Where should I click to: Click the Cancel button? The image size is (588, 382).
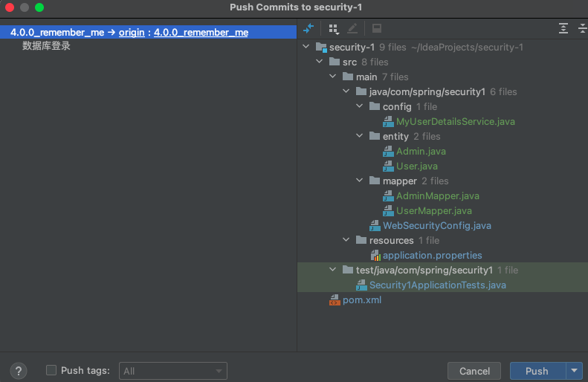pyautogui.click(x=474, y=371)
